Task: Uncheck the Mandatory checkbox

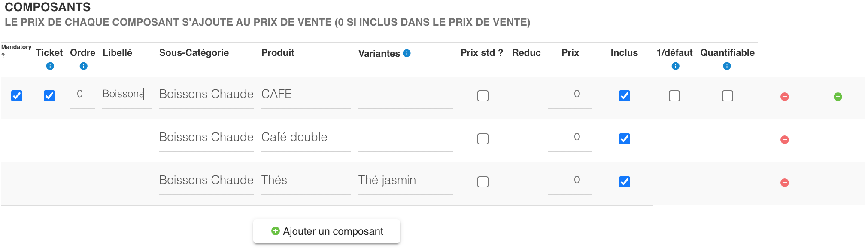Action: 17,96
